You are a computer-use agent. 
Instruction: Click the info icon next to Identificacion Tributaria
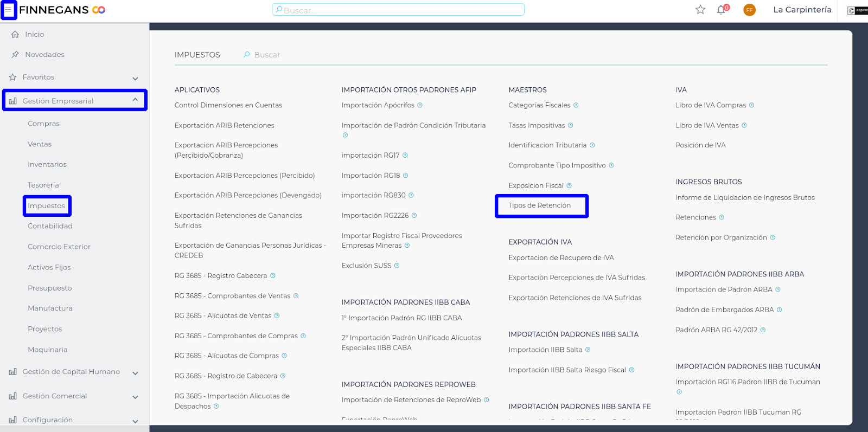click(x=592, y=145)
